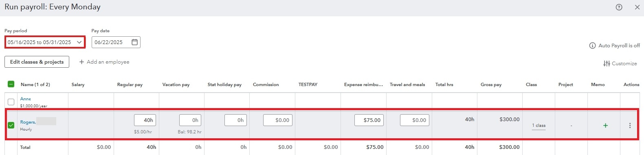Open Customize columns sliders icon
The image size is (644, 155).
click(607, 63)
